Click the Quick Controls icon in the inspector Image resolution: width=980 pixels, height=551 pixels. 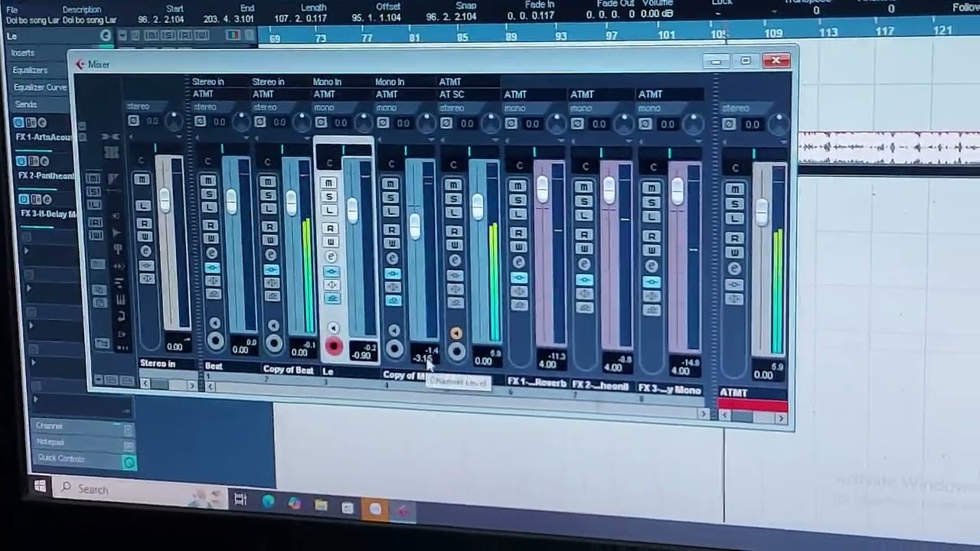click(x=129, y=462)
